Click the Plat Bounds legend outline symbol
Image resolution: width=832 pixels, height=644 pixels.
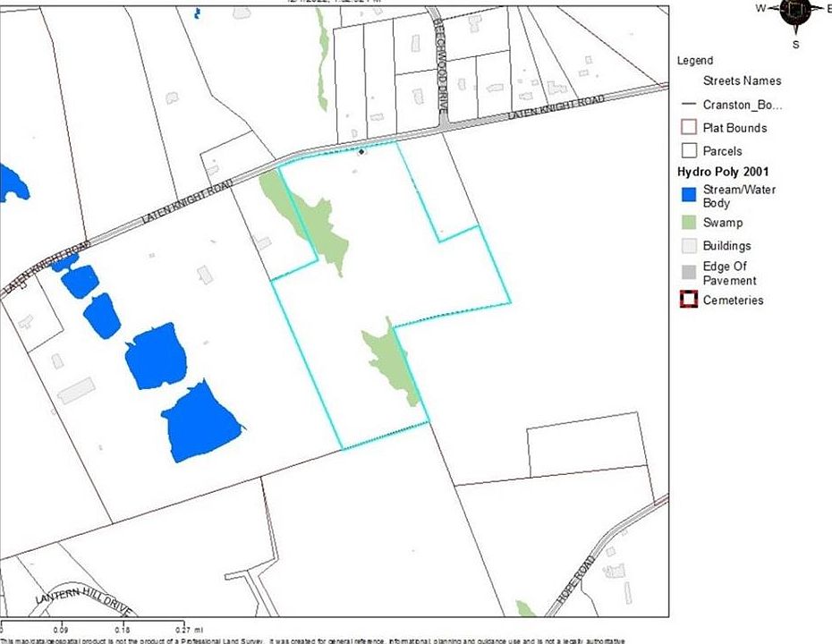689,127
